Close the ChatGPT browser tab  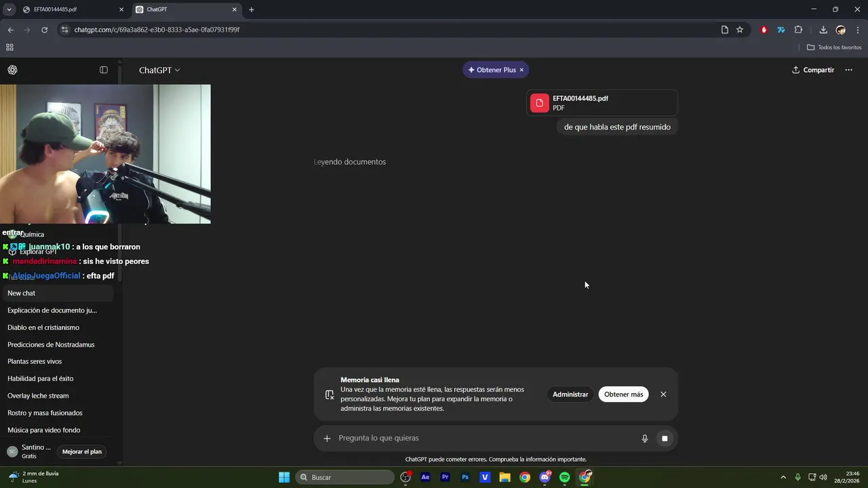(235, 9)
